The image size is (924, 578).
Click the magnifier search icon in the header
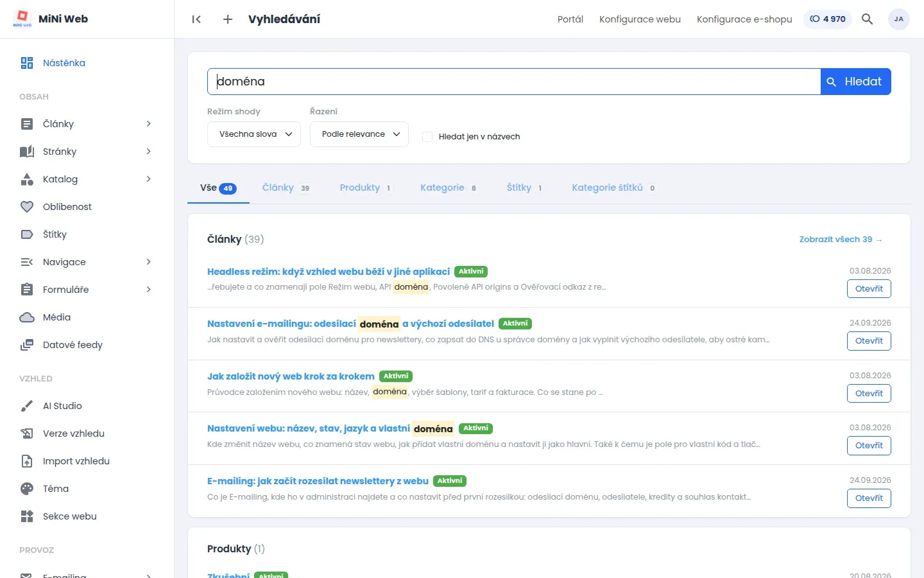click(867, 19)
